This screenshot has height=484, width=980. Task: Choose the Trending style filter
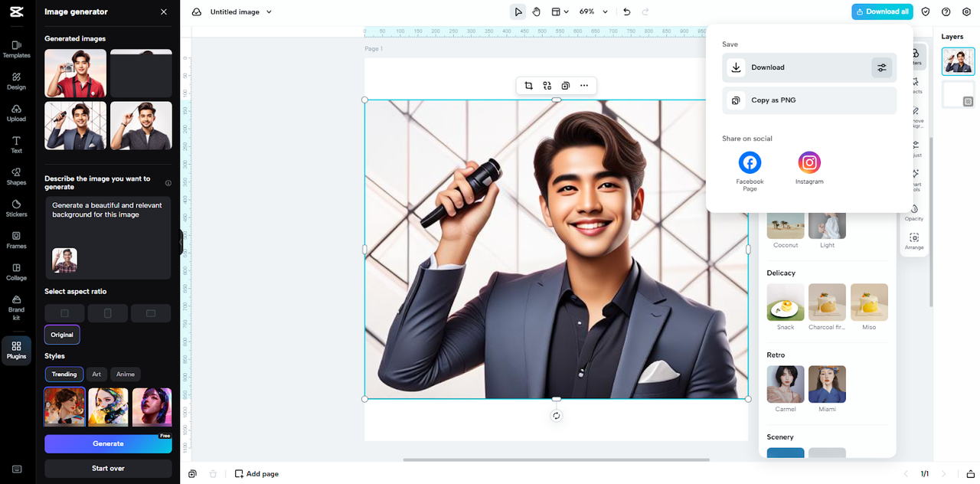(64, 374)
